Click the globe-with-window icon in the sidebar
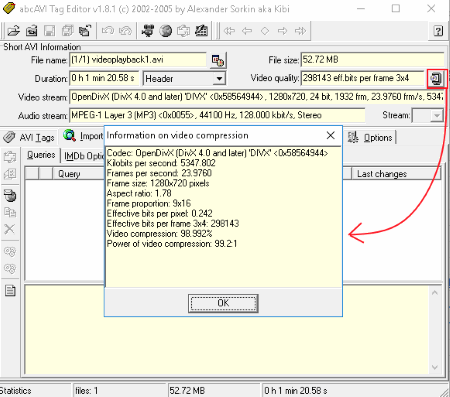Image resolution: width=450 pixels, height=397 pixels. click(10, 195)
